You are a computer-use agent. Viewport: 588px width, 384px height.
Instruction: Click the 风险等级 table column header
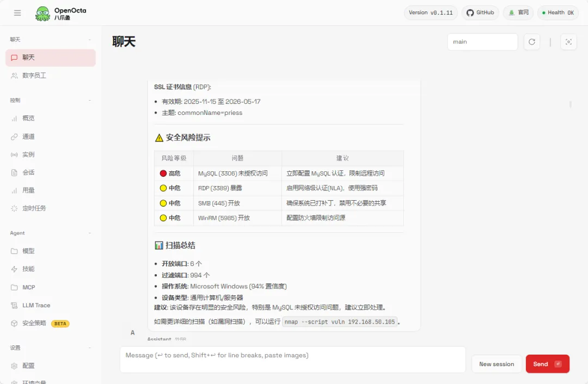[x=174, y=158]
